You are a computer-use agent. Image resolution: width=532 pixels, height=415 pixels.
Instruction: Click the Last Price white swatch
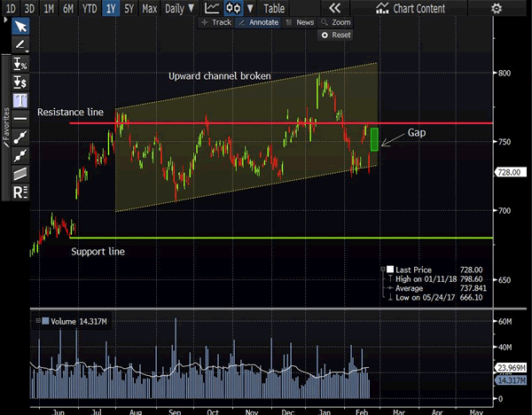[390, 270]
